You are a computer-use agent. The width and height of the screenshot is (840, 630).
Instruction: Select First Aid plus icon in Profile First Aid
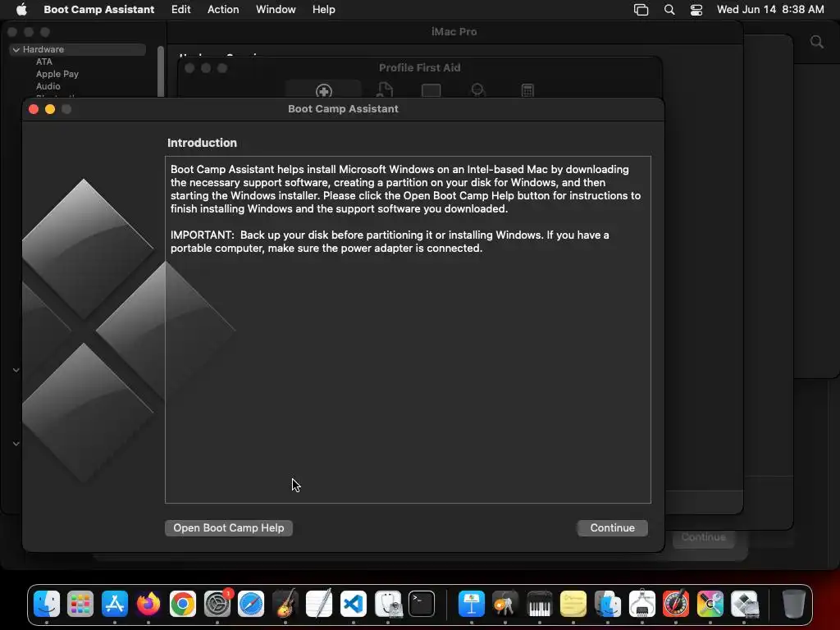click(323, 90)
